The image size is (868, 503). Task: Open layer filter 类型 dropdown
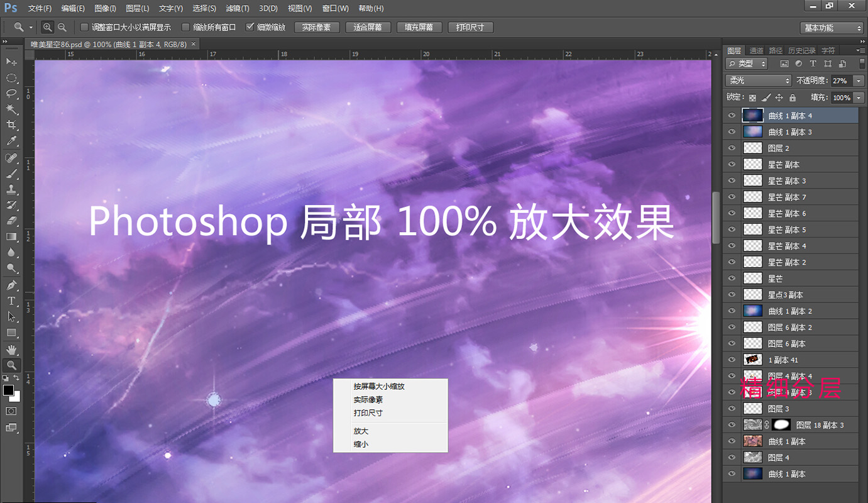click(x=747, y=64)
